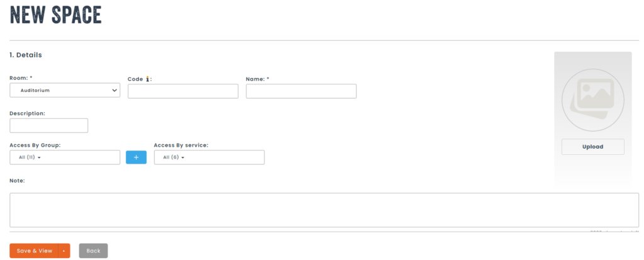Click the Description label text
Image resolution: width=644 pixels, height=260 pixels.
(27, 113)
